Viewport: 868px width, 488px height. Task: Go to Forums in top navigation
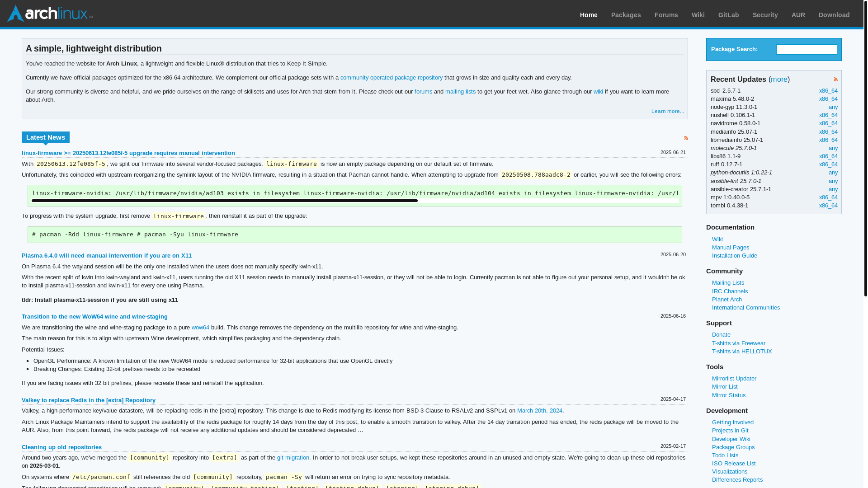tap(666, 15)
